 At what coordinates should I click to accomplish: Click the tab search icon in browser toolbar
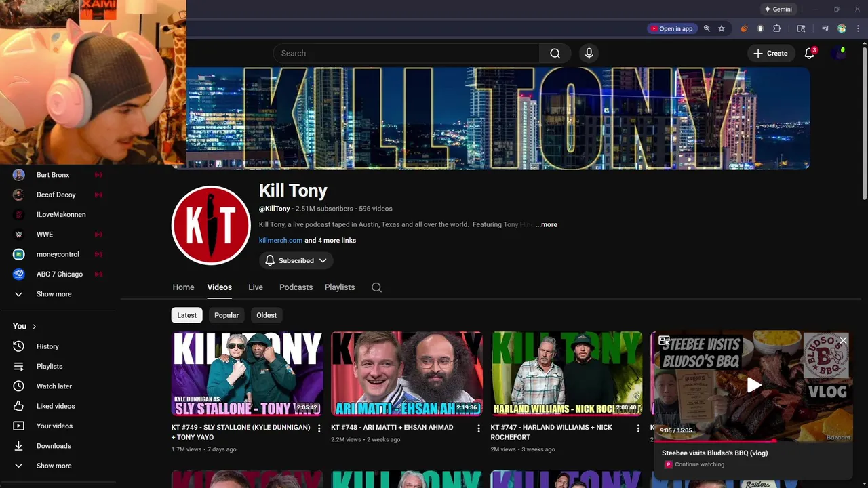(801, 28)
